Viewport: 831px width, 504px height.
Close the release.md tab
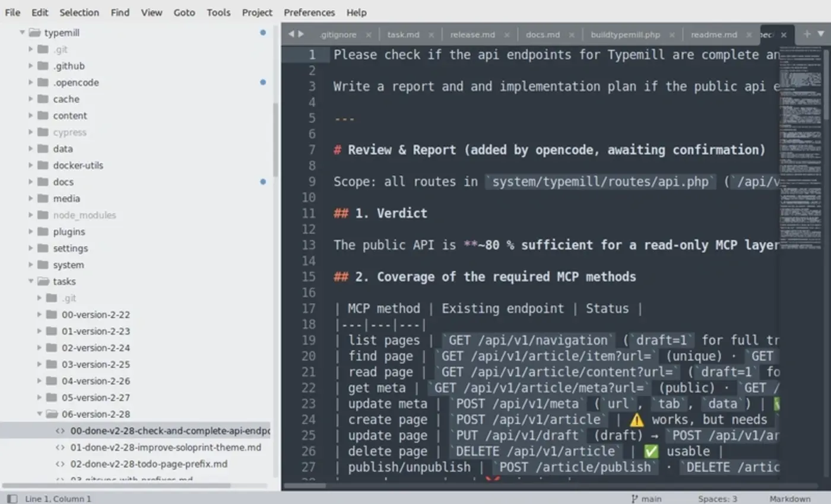[507, 35]
